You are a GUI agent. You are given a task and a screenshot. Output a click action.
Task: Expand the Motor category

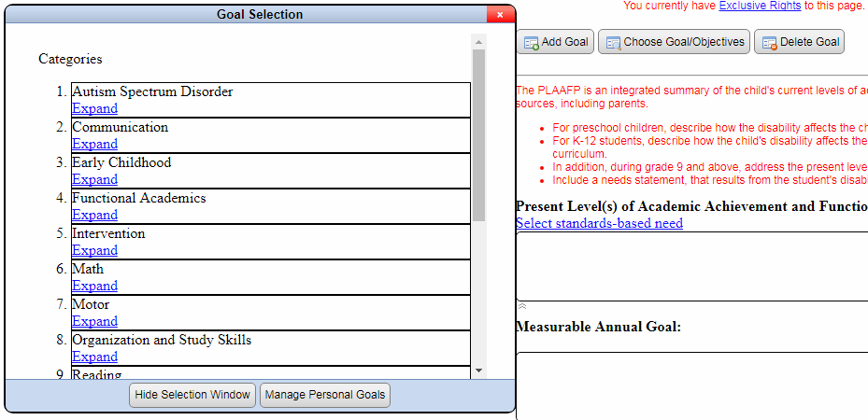94,321
